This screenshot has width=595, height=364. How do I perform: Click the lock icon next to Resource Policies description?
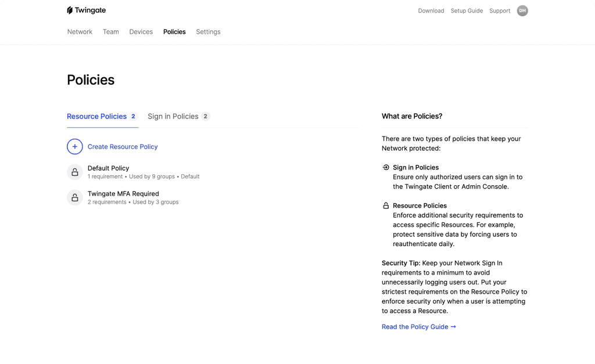(x=385, y=206)
